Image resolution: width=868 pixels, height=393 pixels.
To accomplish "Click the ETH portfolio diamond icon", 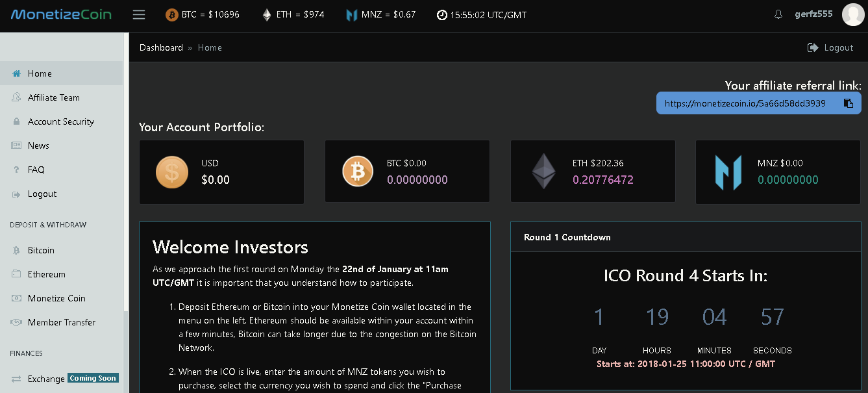I will 543,171.
